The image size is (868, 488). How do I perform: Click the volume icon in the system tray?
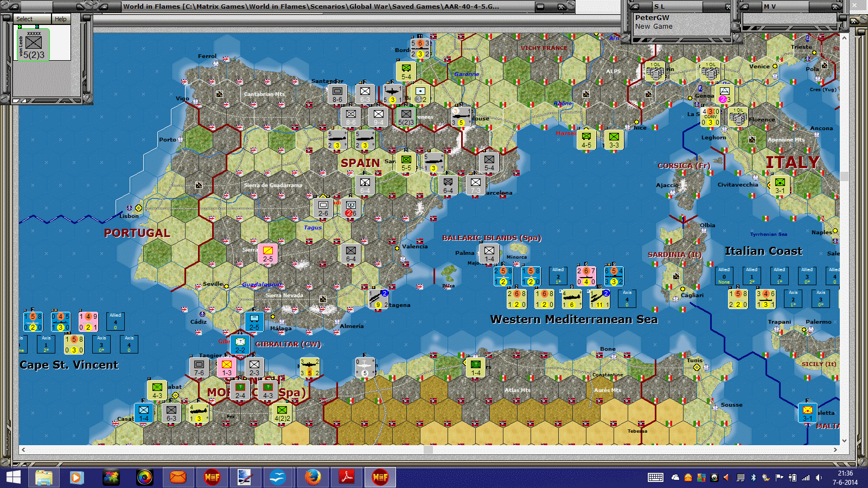pyautogui.click(x=819, y=478)
